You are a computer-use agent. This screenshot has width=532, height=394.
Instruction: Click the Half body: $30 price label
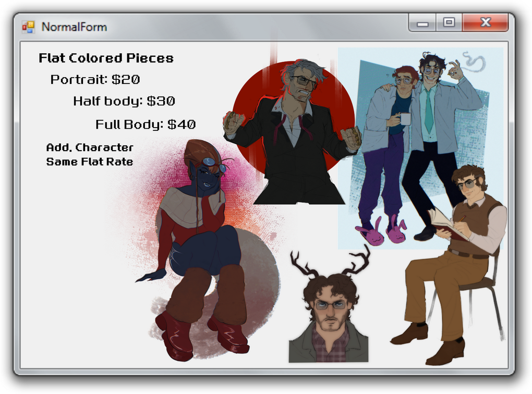click(124, 101)
